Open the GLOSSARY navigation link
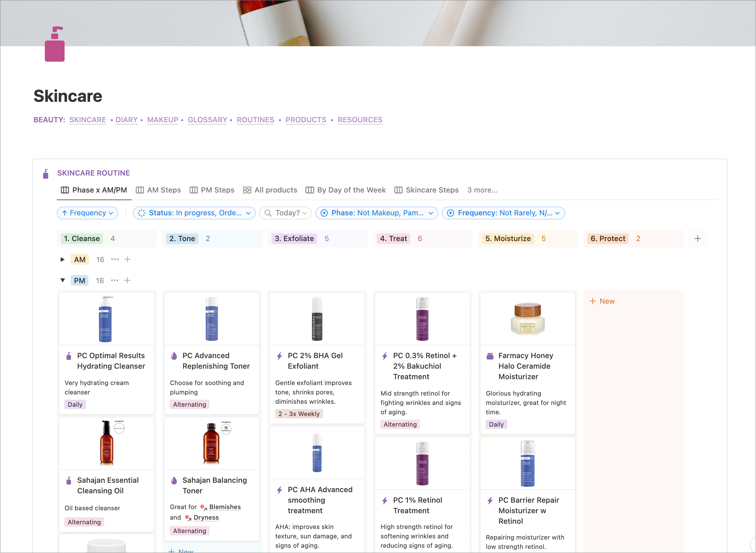Viewport: 756px width, 553px height. pyautogui.click(x=207, y=120)
